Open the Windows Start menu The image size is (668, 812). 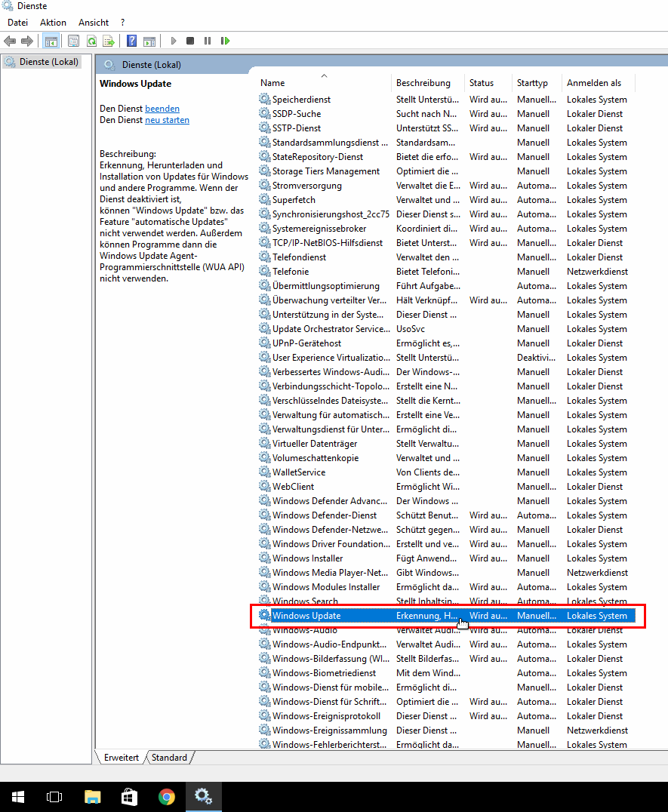tap(17, 796)
